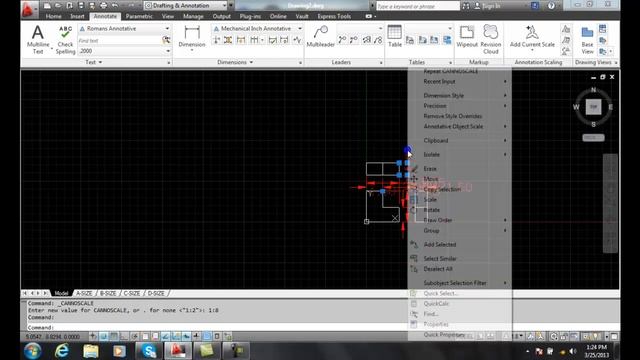Screen dimensions: 640x360
Task: Insert a Table from the Tables panel
Action: point(395,36)
